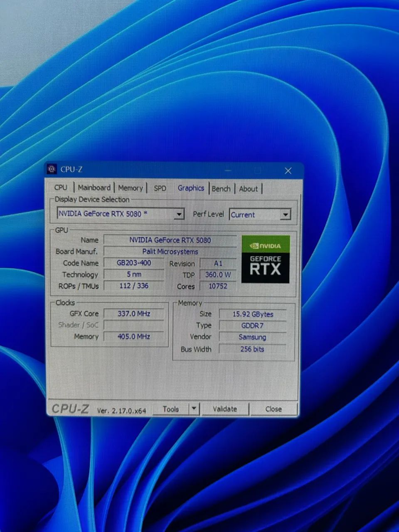Click the Palit Microsystems board manufacturer field
Screen dimensions: 399x532
170,251
